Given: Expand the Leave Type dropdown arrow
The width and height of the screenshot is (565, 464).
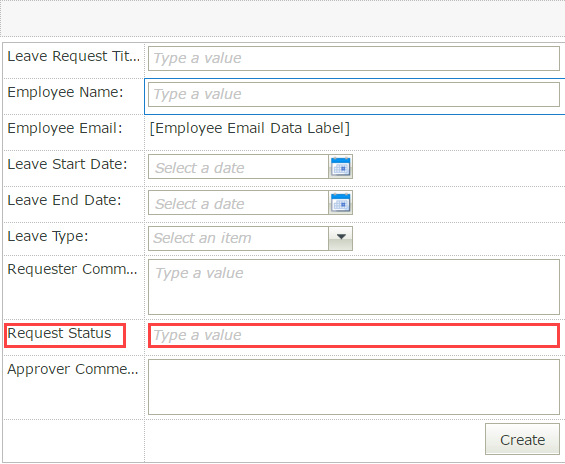Looking at the screenshot, I should point(341,238).
